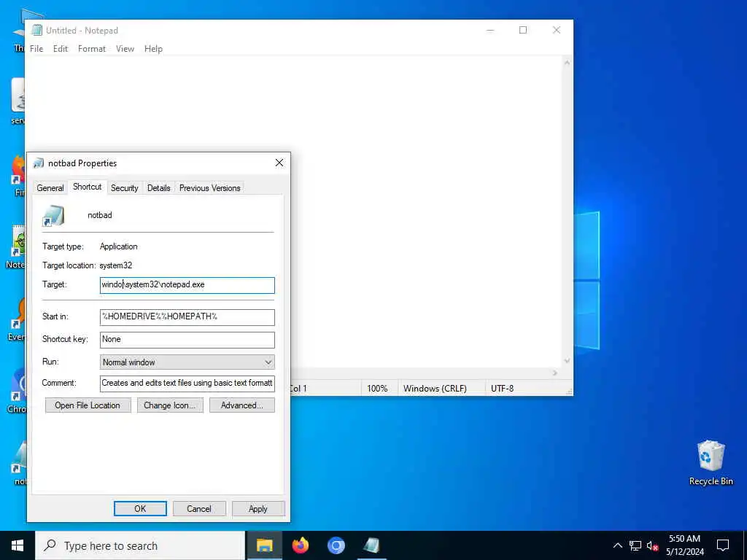The image size is (747, 560).
Task: Show hidden system tray icons
Action: pyautogui.click(x=617, y=545)
